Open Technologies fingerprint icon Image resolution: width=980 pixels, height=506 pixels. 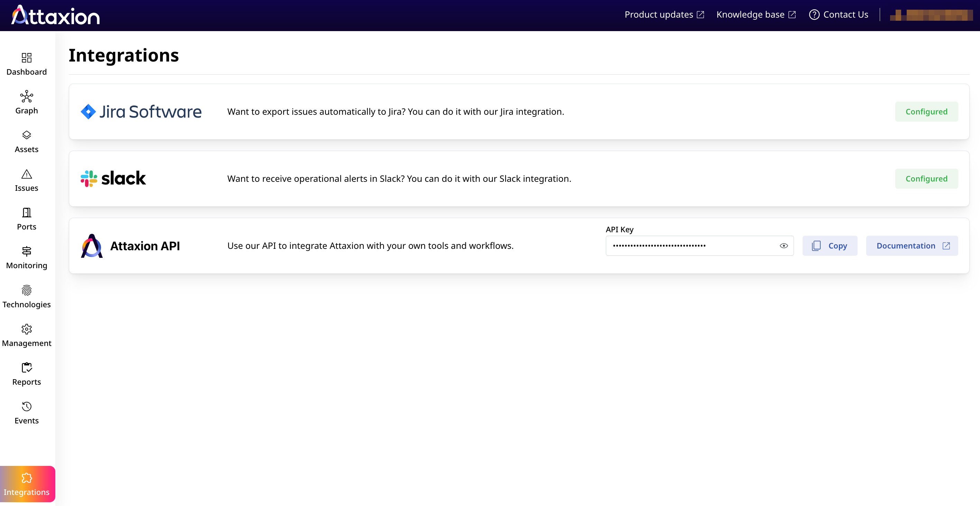(27, 290)
